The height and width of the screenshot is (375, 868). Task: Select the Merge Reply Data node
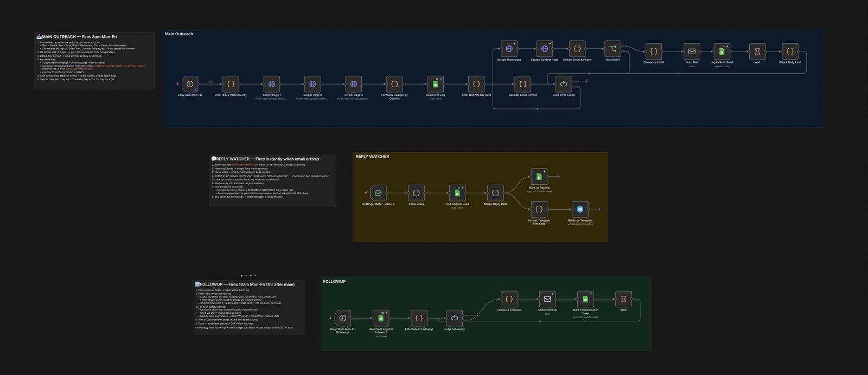pos(495,193)
